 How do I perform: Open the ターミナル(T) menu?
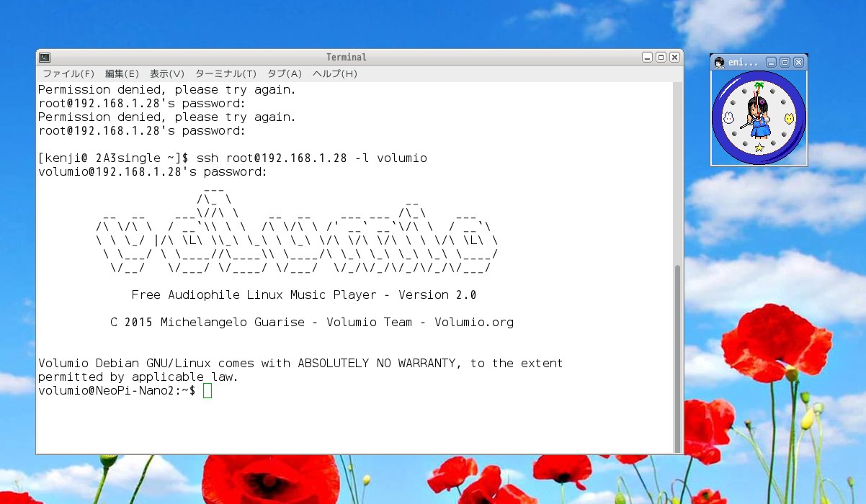coord(226,74)
